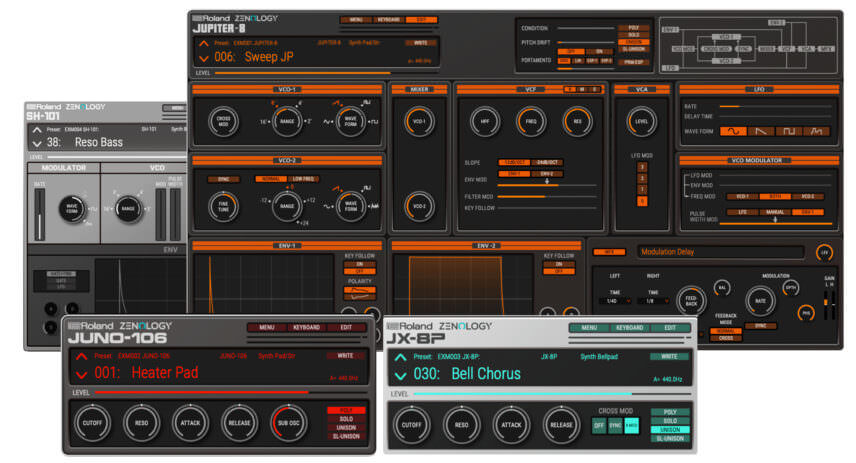Click the SH-101 modulator WAVE FORM knob

[x=72, y=209]
